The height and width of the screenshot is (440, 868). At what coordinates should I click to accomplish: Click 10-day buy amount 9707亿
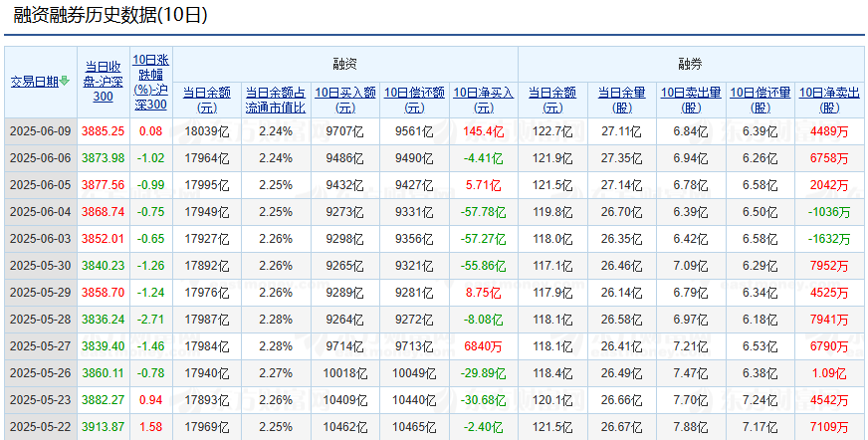pyautogui.click(x=345, y=131)
